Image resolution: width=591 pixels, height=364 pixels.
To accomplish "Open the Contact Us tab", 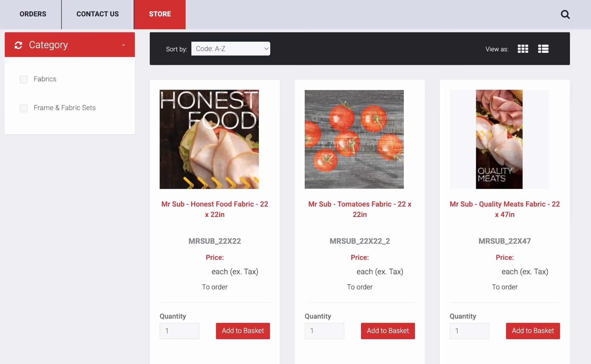I will pyautogui.click(x=98, y=14).
